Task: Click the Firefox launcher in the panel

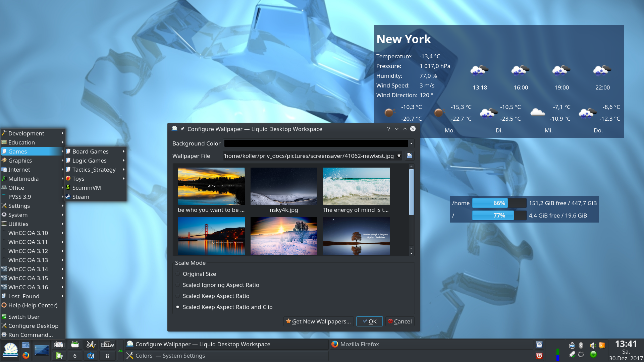Action: pos(26,356)
